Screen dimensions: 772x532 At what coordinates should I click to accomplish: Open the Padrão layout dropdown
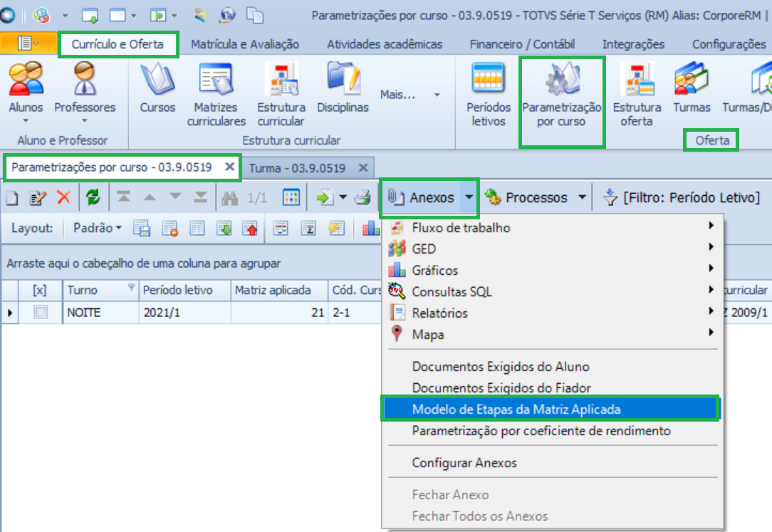coord(97,228)
